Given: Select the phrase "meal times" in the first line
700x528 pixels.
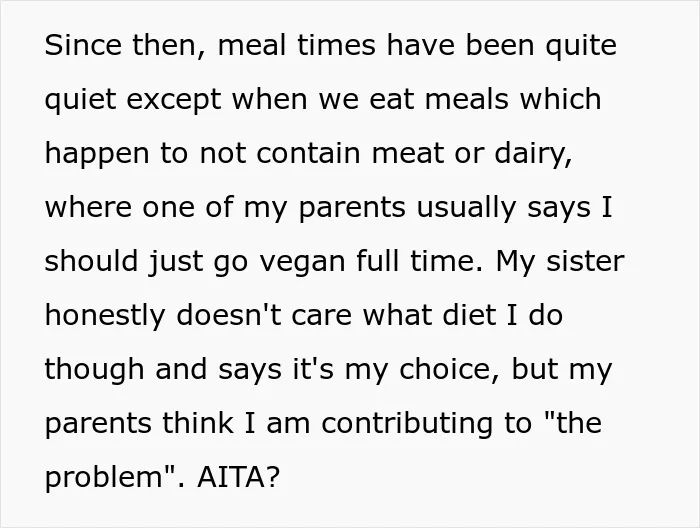Looking at the screenshot, I should tap(296, 46).
